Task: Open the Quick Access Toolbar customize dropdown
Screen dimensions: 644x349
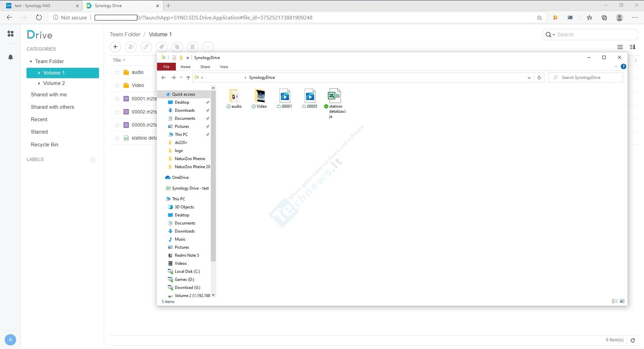Action: click(188, 58)
